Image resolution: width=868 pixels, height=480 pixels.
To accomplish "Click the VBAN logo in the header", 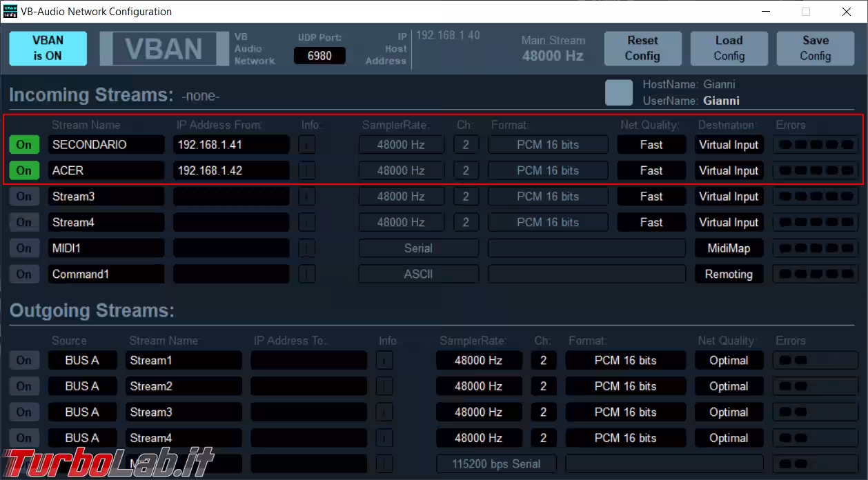I will click(164, 49).
